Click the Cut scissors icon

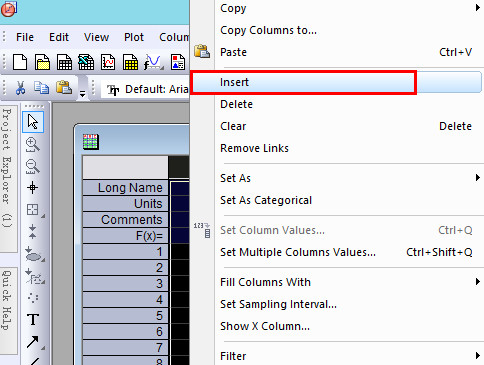[x=20, y=88]
